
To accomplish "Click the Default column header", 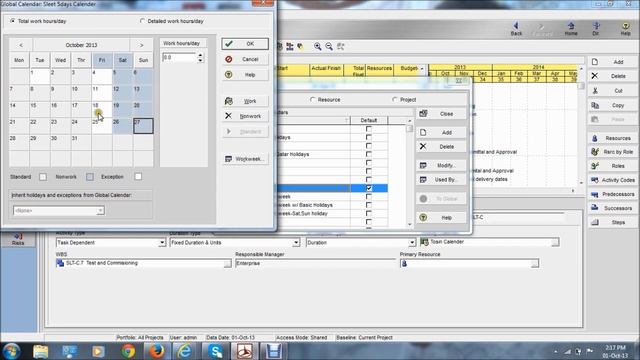I will (x=369, y=120).
